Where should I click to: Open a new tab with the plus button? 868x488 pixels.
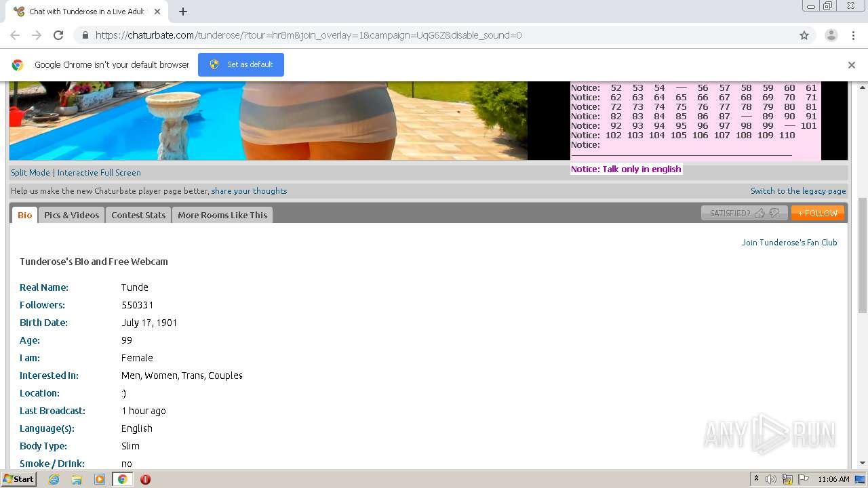(x=183, y=12)
